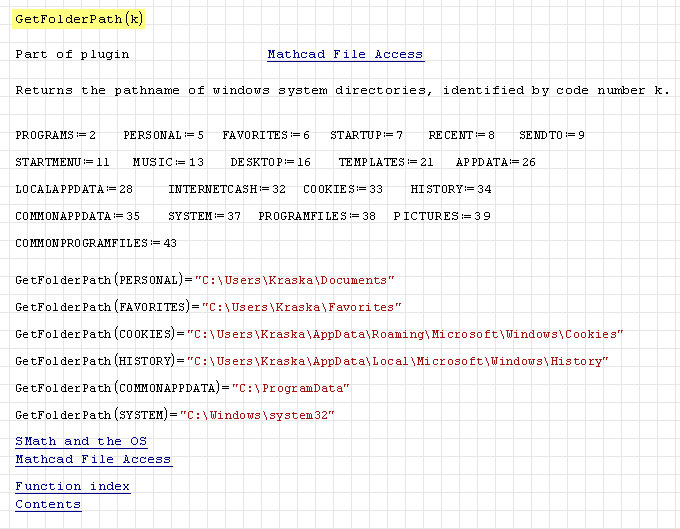Click the "C:\ProgramData" result string

click(291, 389)
